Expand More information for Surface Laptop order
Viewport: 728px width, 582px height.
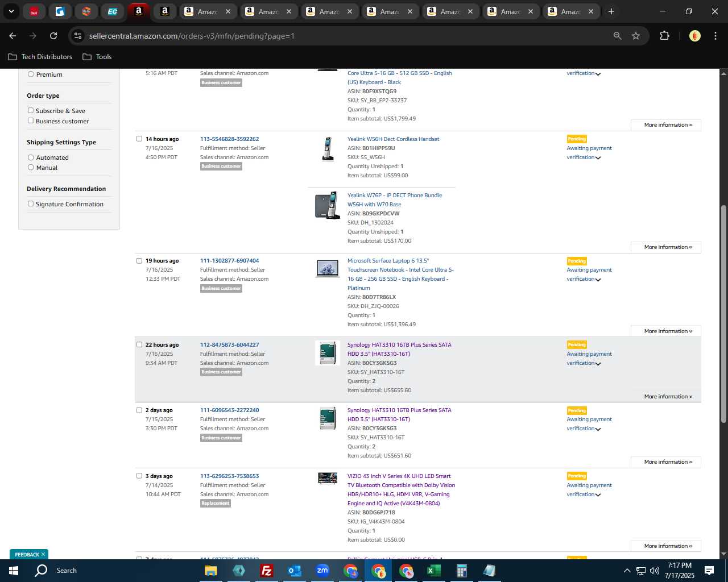[666, 331]
